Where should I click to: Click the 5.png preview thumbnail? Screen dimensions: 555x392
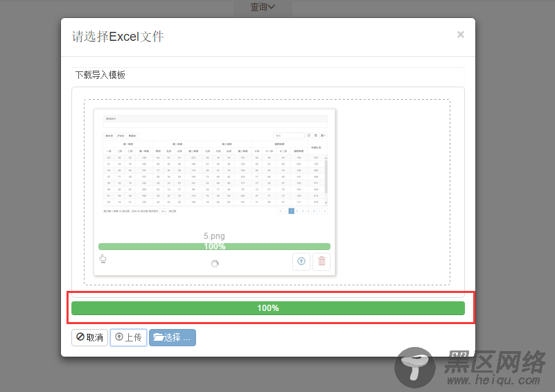(x=215, y=165)
